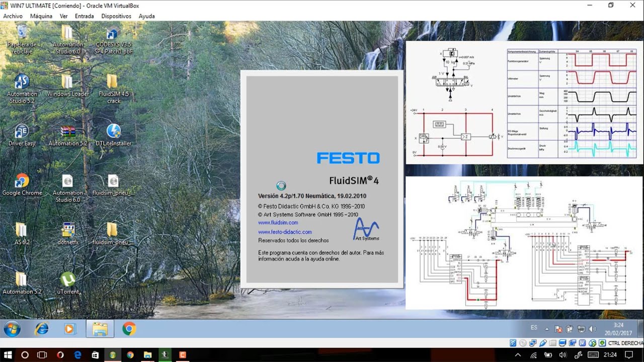Select the AS 6.2 folder icon
The image size is (644, 362).
pyautogui.click(x=22, y=234)
